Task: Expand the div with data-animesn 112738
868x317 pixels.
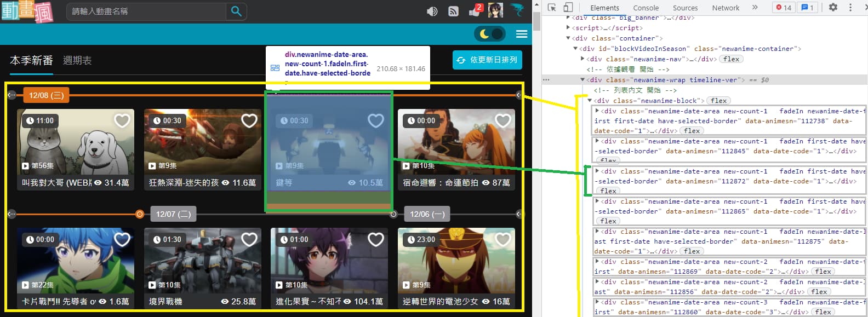Action: point(597,111)
